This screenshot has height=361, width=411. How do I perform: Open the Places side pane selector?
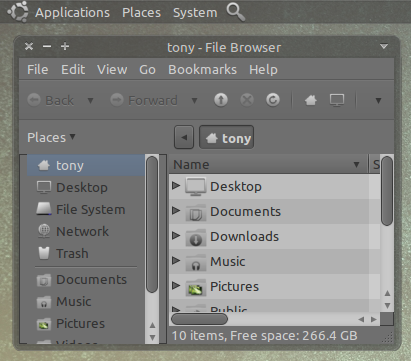pyautogui.click(x=51, y=137)
